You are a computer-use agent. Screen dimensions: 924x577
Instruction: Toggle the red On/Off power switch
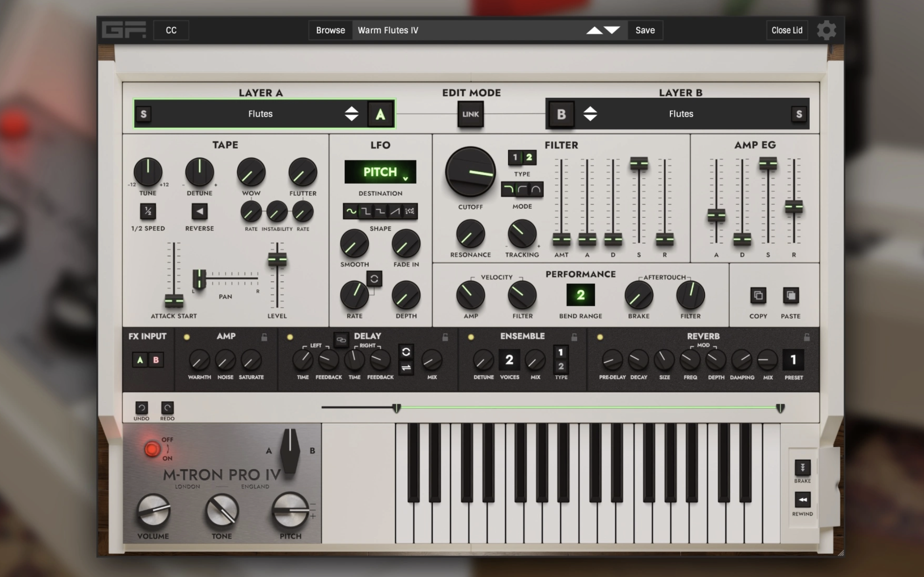152,449
